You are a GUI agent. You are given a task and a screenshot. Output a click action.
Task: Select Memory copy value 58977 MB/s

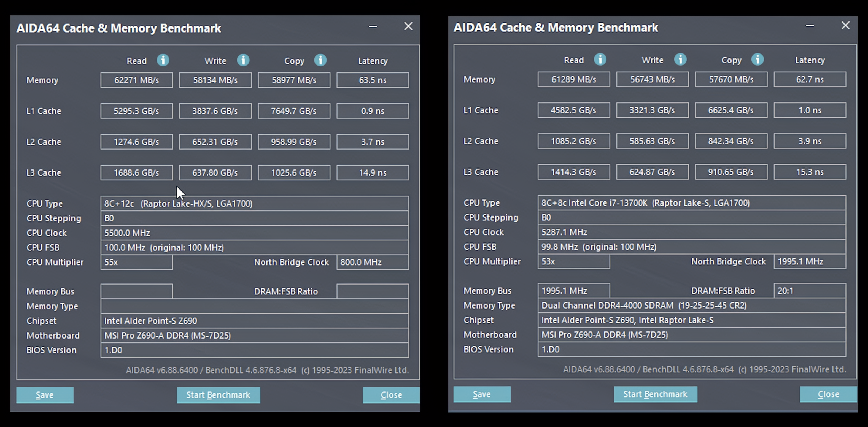(x=294, y=80)
